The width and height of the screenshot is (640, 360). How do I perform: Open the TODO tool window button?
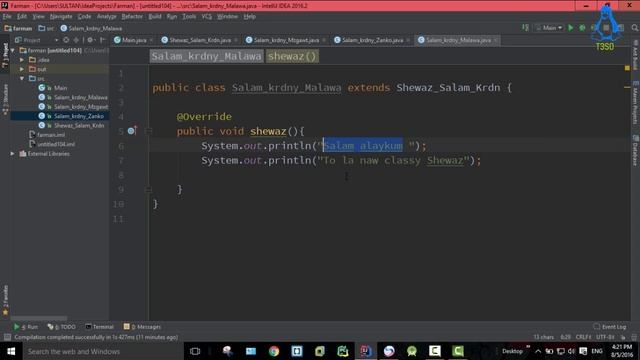tap(62, 327)
